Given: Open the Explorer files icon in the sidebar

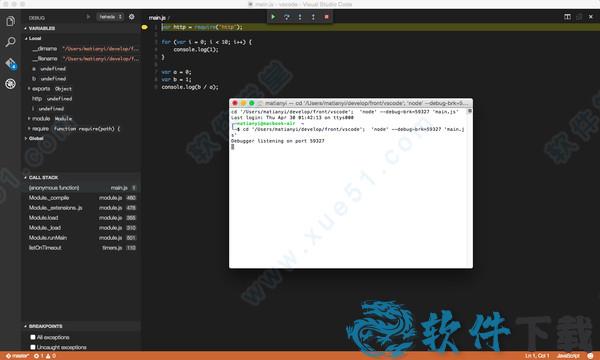Looking at the screenshot, I should coord(10,21).
